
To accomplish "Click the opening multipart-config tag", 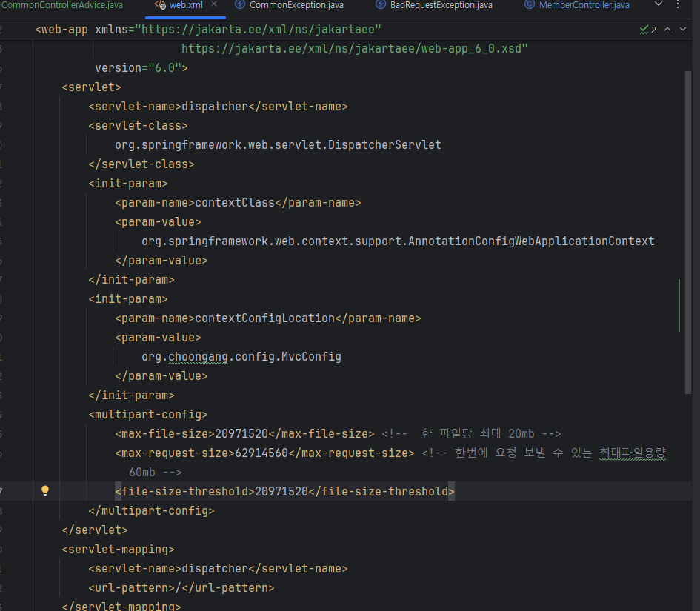I will coord(148,415).
